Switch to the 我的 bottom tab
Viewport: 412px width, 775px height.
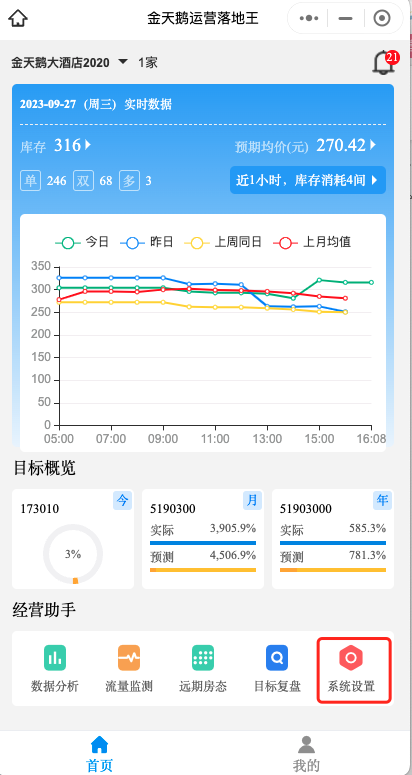tap(306, 753)
